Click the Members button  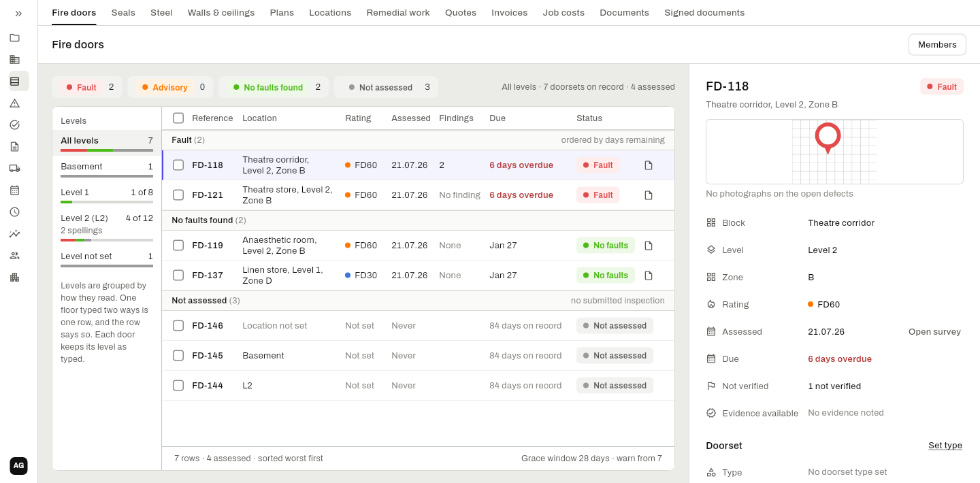click(x=937, y=45)
